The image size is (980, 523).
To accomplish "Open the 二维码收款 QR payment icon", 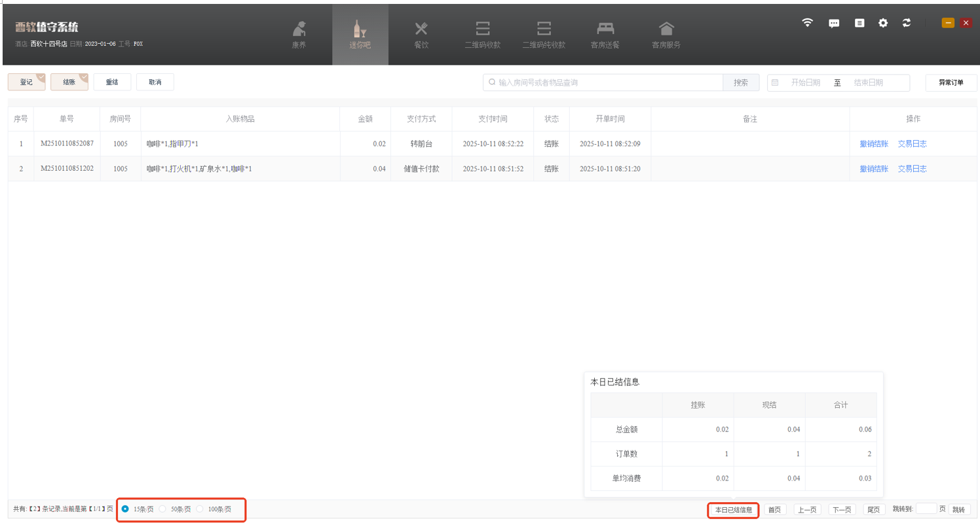I will pyautogui.click(x=482, y=29).
